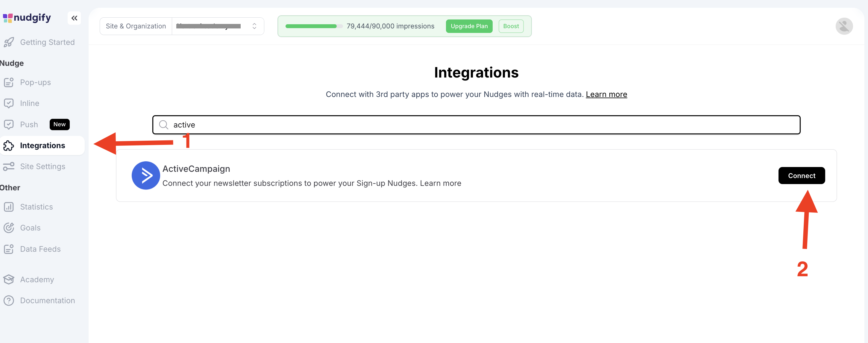Open the user profile avatar
Screen dimensions: 868x343
point(844,26)
